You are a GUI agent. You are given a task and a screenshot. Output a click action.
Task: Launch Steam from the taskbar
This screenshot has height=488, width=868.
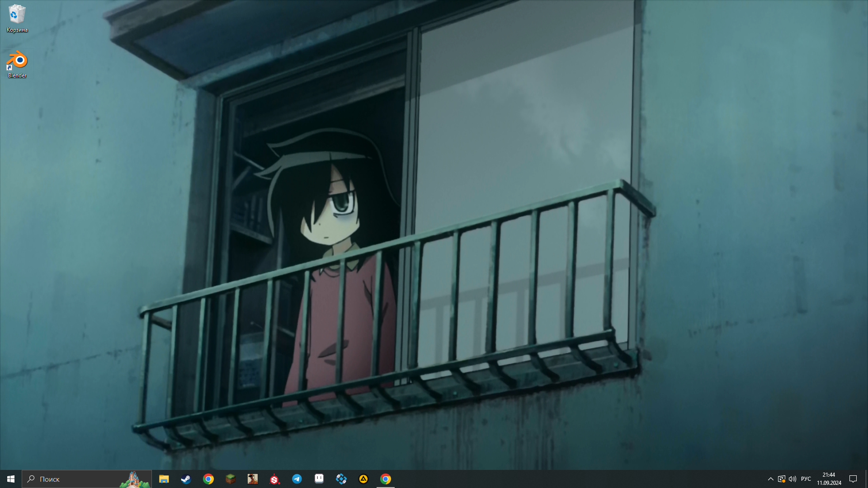tap(186, 479)
